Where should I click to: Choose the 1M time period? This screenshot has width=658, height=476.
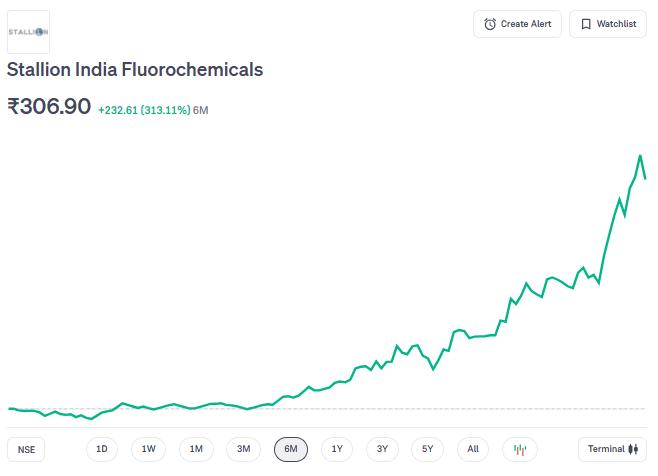pos(196,449)
